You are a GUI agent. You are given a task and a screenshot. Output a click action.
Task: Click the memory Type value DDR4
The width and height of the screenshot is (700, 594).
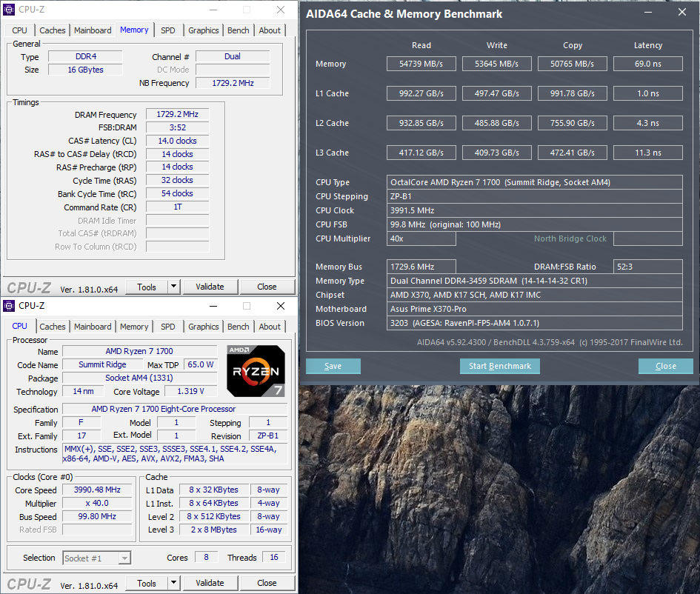85,56
